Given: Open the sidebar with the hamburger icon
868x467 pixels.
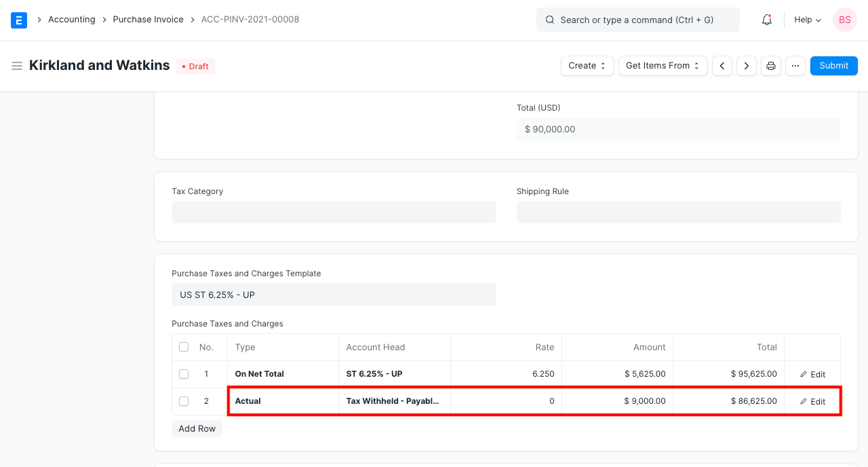Looking at the screenshot, I should coord(17,66).
